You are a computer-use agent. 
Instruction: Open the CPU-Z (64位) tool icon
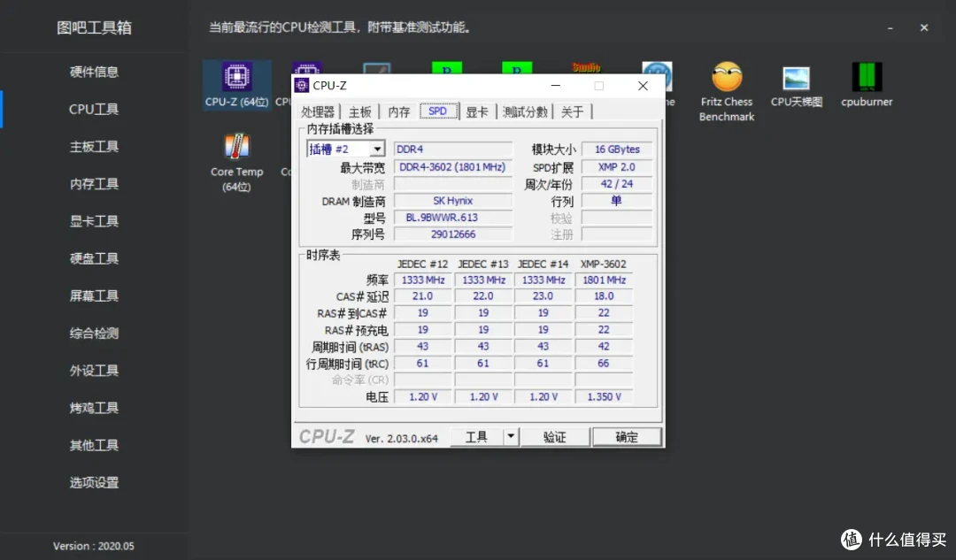236,85
